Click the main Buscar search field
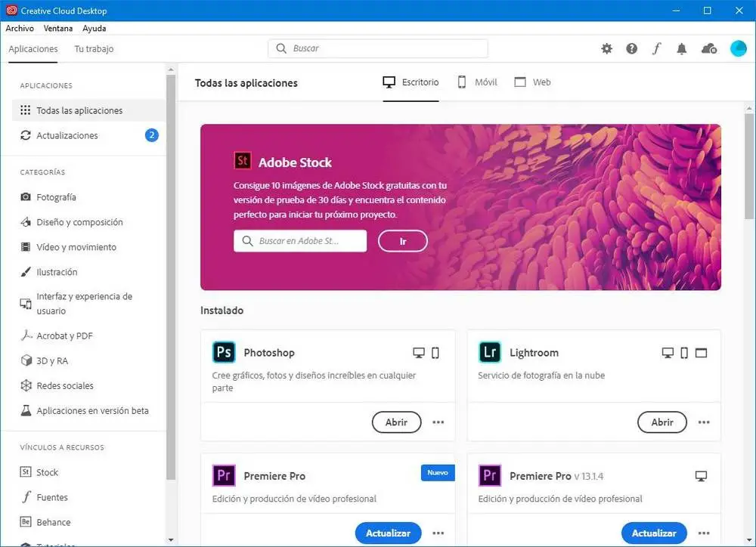756x547 pixels. coord(378,48)
